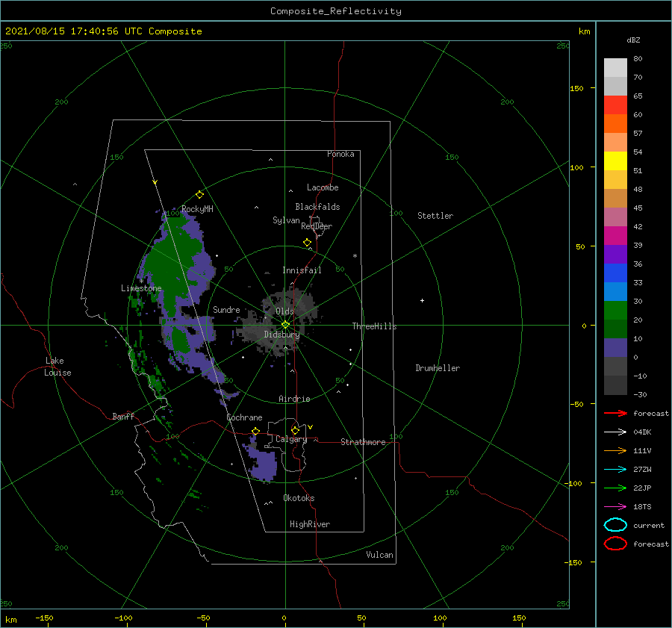Click the Lake Louise label
Viewport: 672px width, 628px height.
(57, 367)
